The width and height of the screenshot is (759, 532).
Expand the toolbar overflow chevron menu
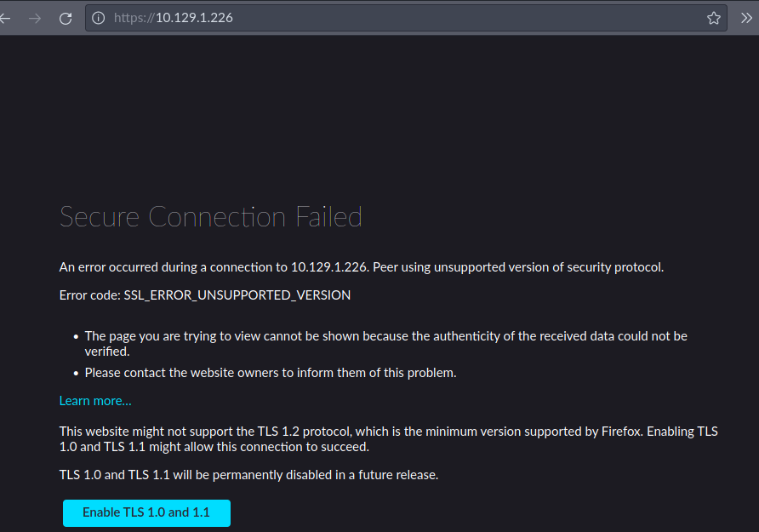(x=746, y=18)
